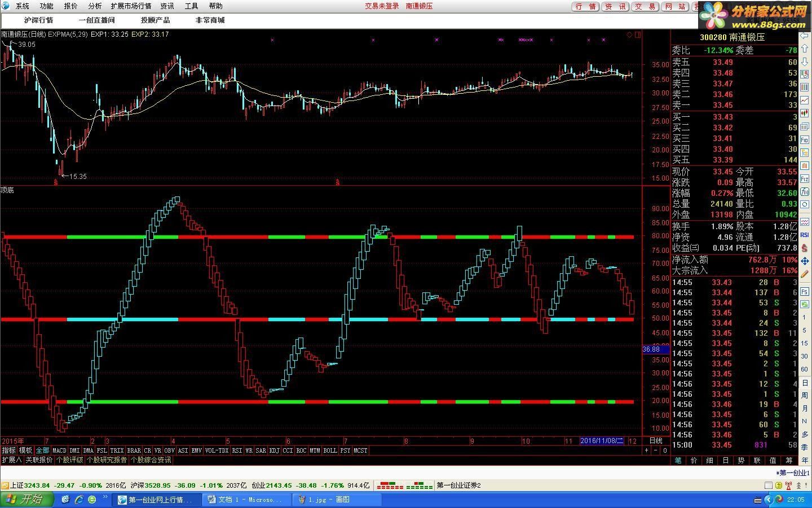Switch to candlestick K-line chart icon

[805, 113]
